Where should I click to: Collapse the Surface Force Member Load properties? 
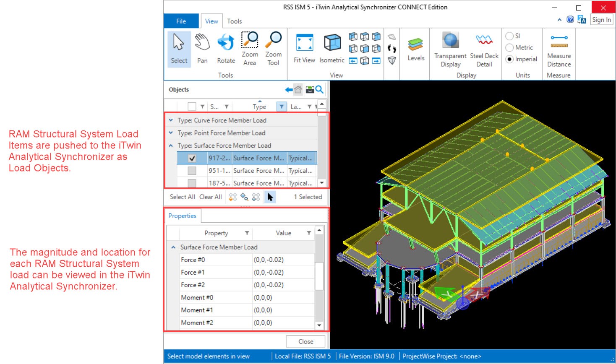(x=173, y=247)
